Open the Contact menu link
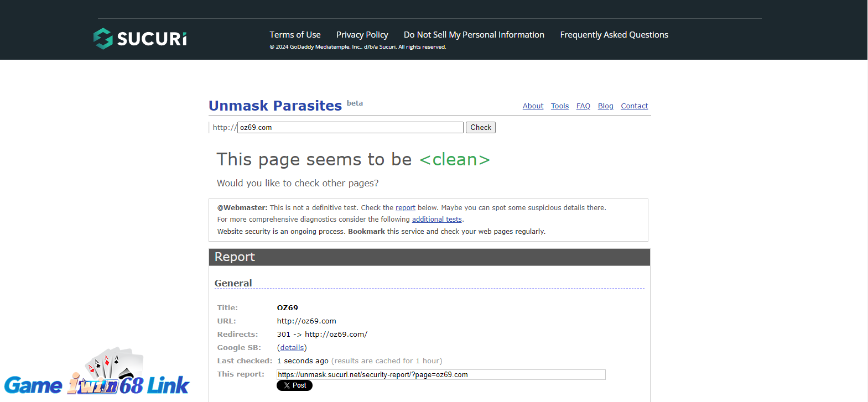Image resolution: width=868 pixels, height=402 pixels. (635, 106)
